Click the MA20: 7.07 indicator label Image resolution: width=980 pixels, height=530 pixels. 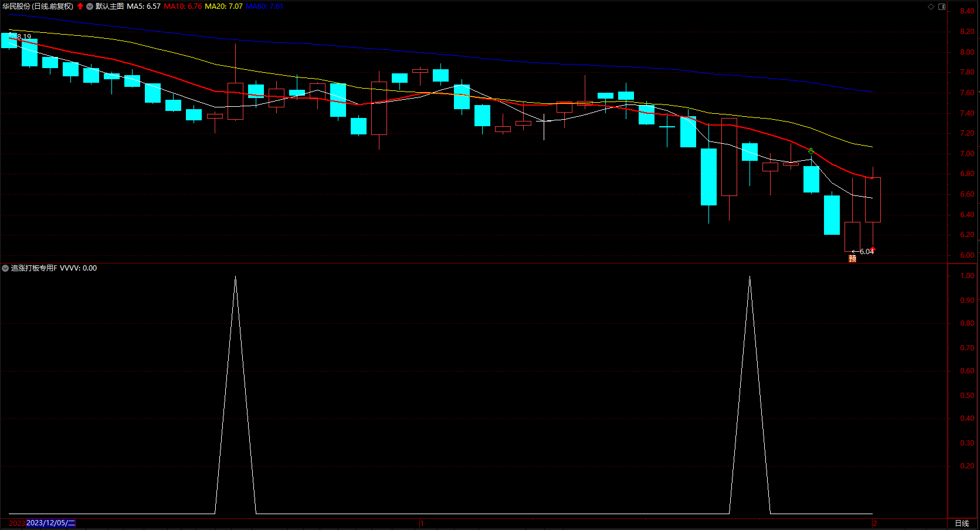[223, 6]
